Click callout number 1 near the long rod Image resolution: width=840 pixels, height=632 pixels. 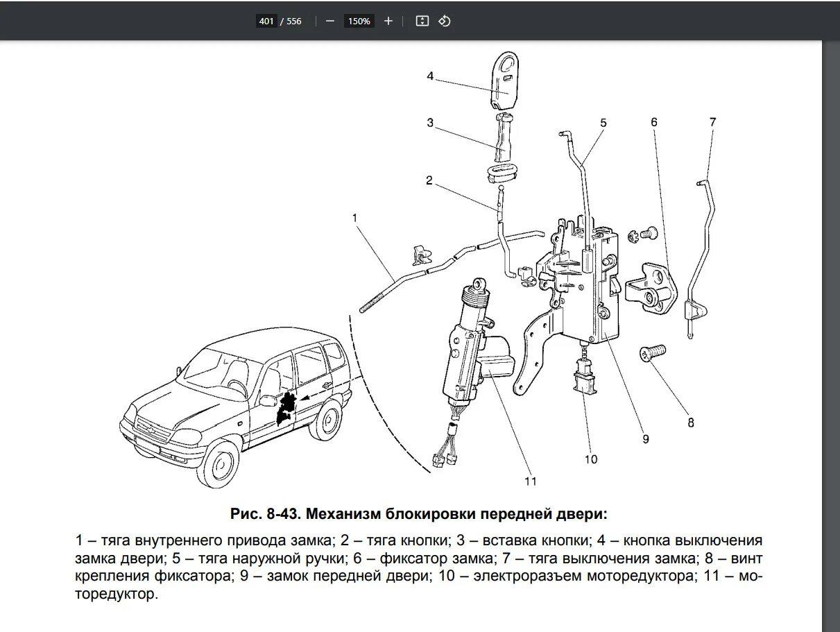(x=354, y=218)
